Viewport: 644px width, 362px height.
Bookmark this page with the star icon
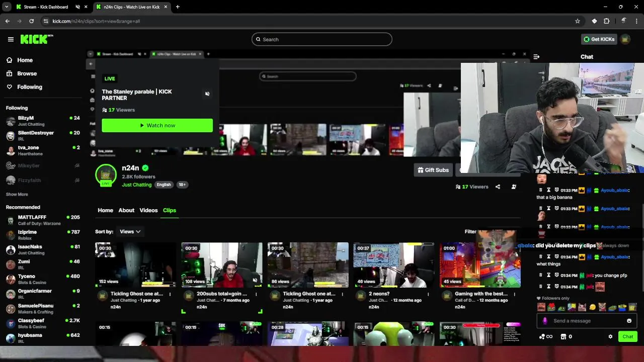578,21
